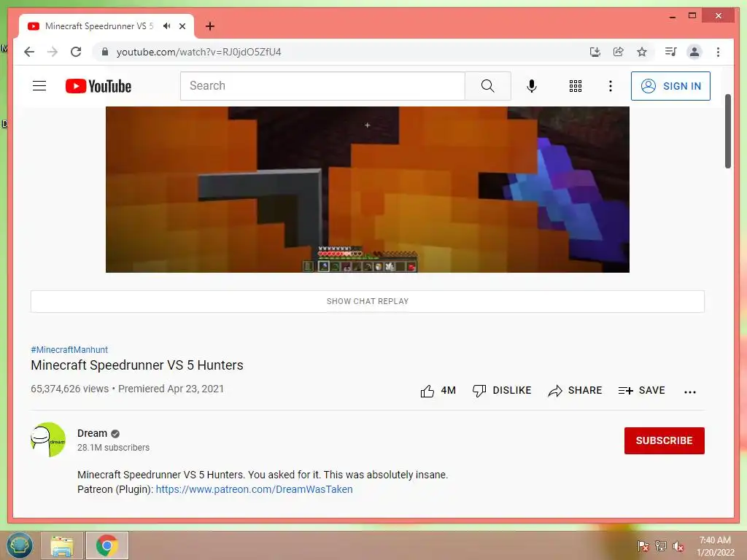The image size is (747, 560).
Task: Click the DISLIKE thumbs down button
Action: coord(502,391)
